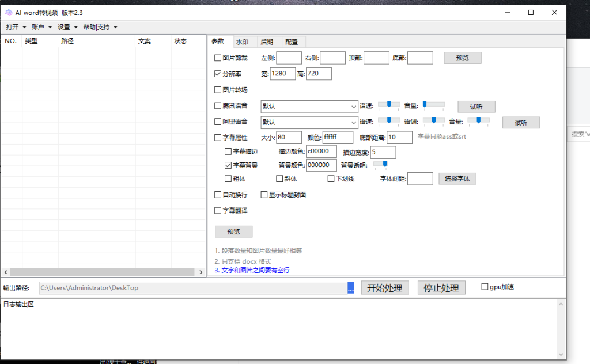Click the 腾讯语音 语速 slider

click(389, 105)
